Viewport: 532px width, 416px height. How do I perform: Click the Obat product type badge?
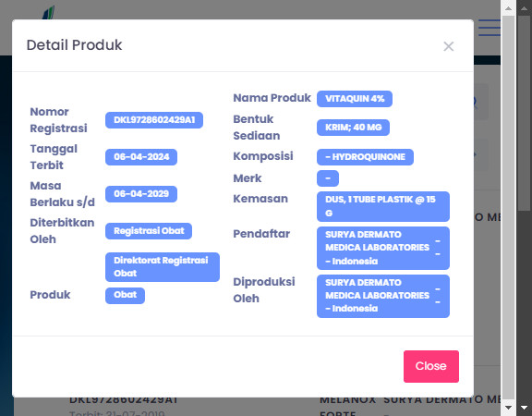coord(125,296)
